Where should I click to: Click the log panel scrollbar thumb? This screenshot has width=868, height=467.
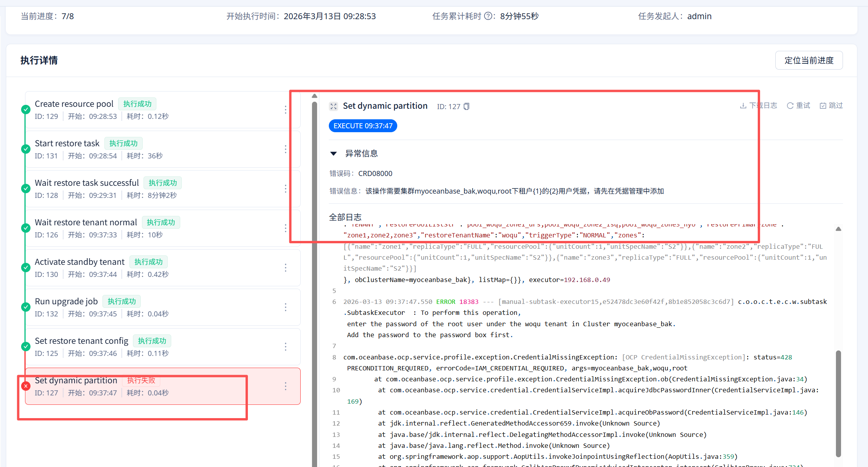(838, 403)
